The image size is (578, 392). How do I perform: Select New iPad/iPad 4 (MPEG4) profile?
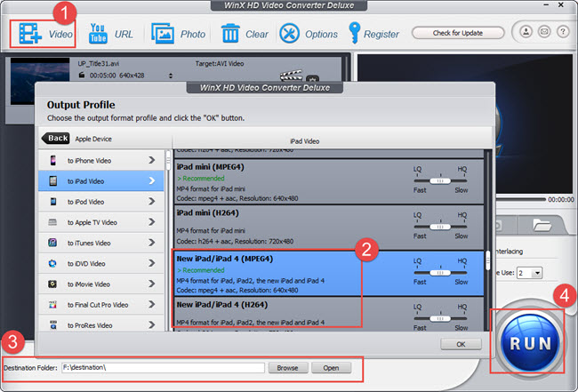click(329, 274)
